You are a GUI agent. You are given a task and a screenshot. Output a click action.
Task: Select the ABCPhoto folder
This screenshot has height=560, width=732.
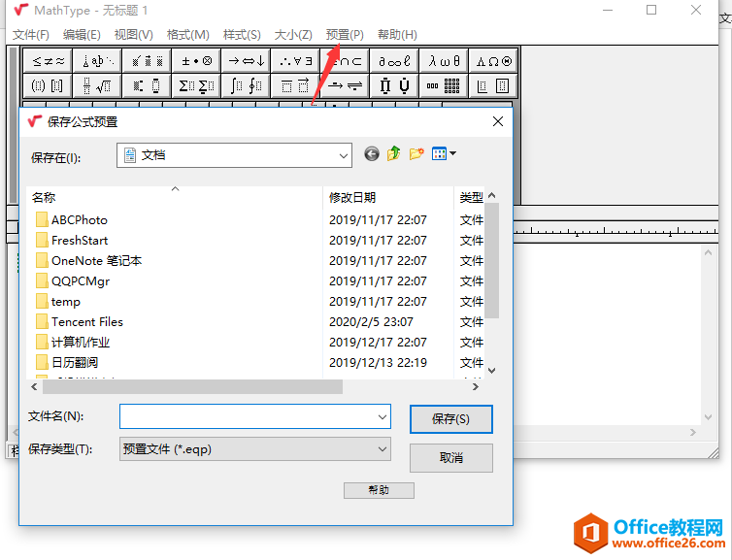[72, 219]
